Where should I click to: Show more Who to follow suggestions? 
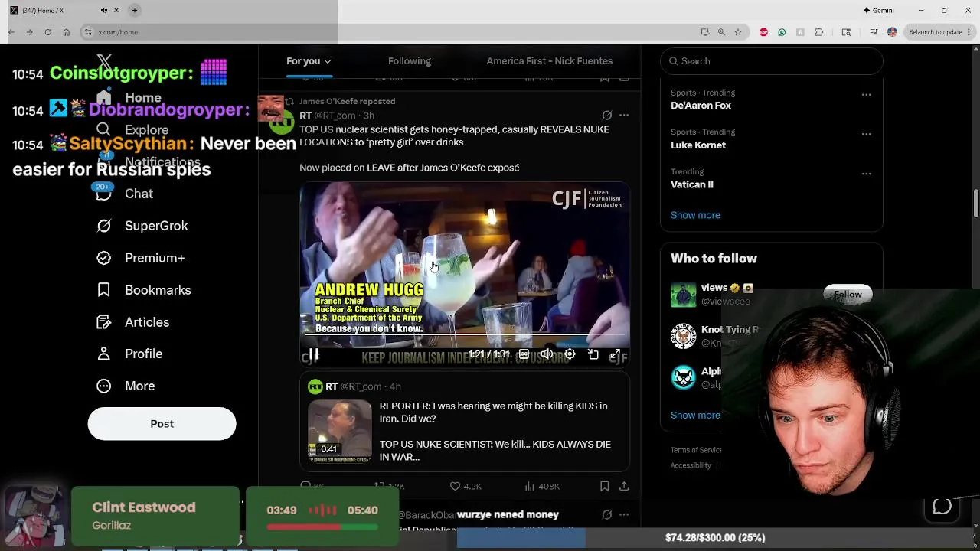pyautogui.click(x=695, y=415)
